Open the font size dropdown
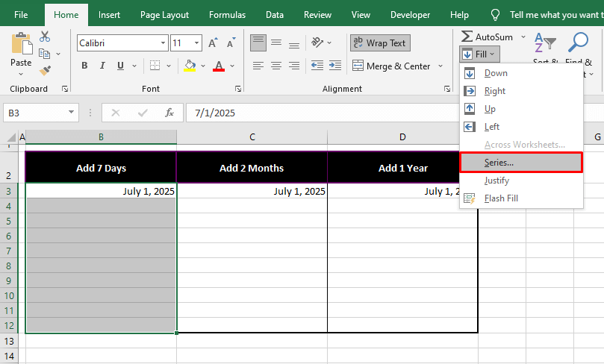 click(197, 43)
